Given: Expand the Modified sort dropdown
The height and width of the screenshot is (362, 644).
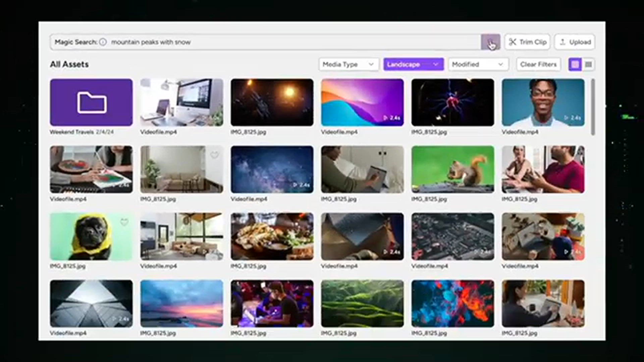Looking at the screenshot, I should (478, 64).
